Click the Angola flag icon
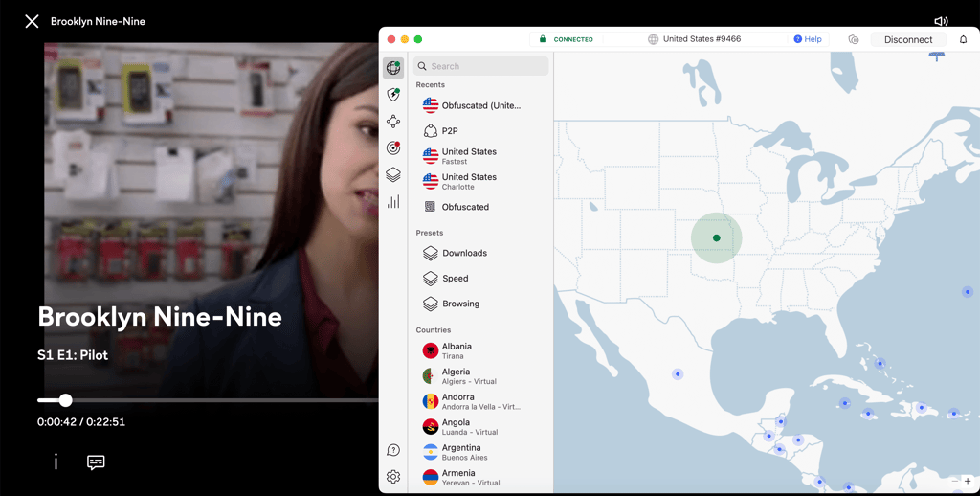The image size is (980, 496). point(430,426)
